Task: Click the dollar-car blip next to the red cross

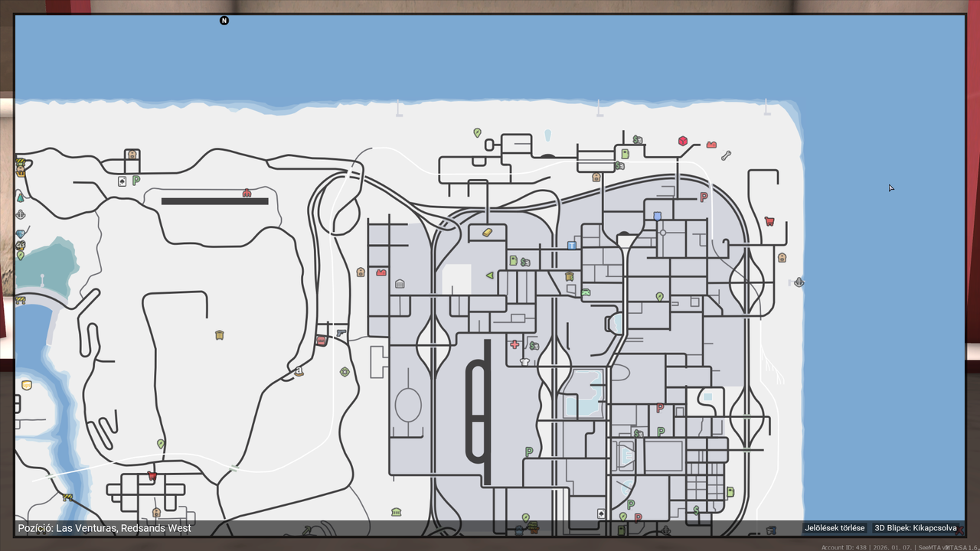Action: point(534,346)
